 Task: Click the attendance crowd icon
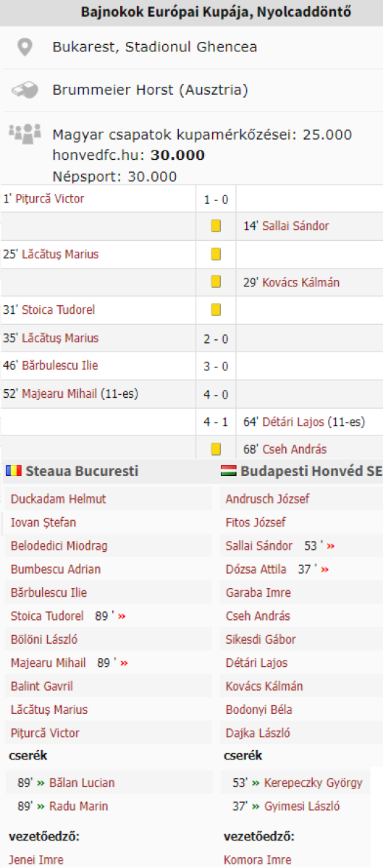25,133
